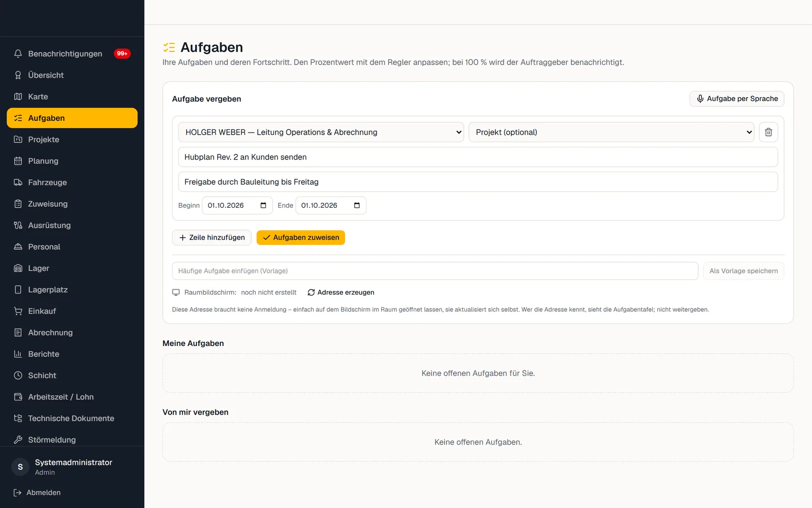
Task: Click the Systemadministrator avatar S
Action: coord(20,467)
